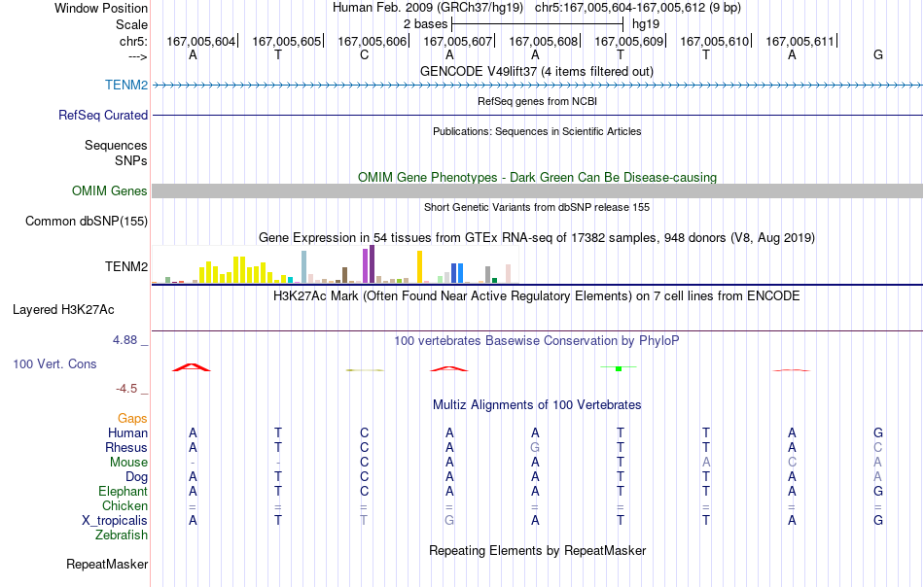
Task: Click the Zebrafish alignment row label
Action: [x=122, y=535]
